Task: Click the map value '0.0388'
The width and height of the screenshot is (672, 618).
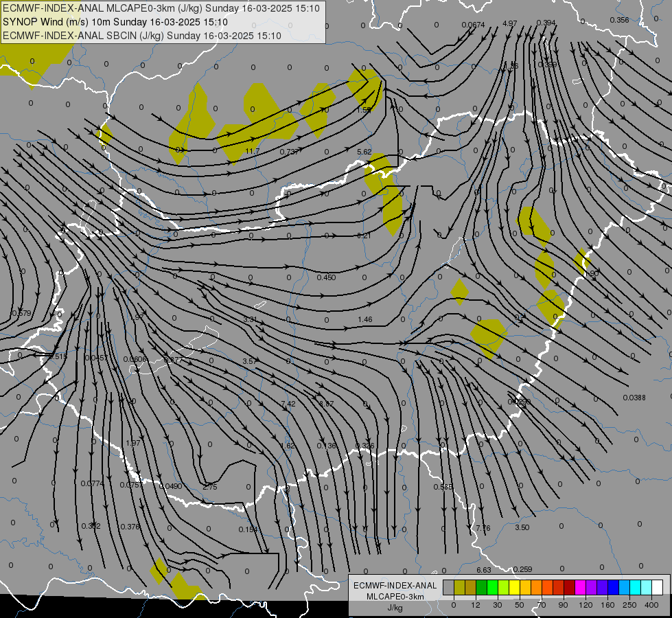Action: point(634,398)
